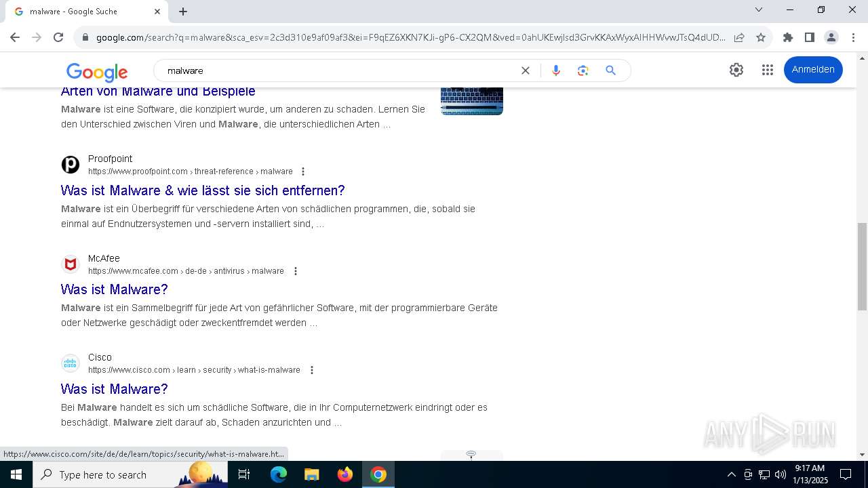Open the clock showing 9:17 AM
The image size is (868, 488).
click(810, 474)
